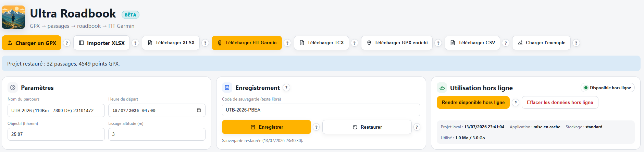Click the Objectif (hh:mm) input field
Screen dimensions: 644x152
(56, 134)
